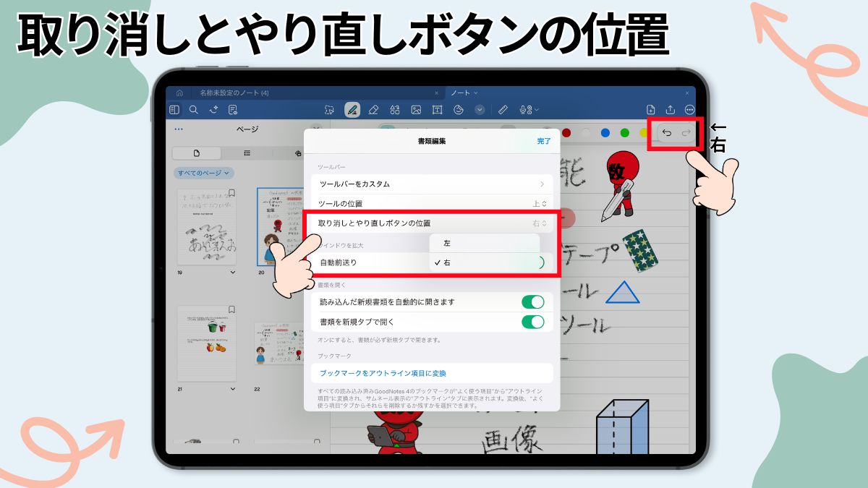Toggle 書類を新規タブで開く switch
This screenshot has width=868, height=488.
tap(532, 322)
